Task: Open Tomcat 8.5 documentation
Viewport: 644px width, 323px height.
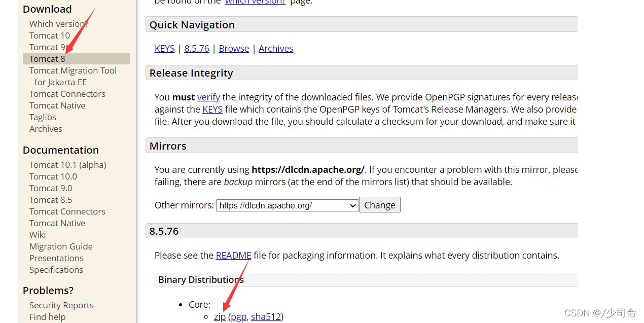Action: click(51, 200)
